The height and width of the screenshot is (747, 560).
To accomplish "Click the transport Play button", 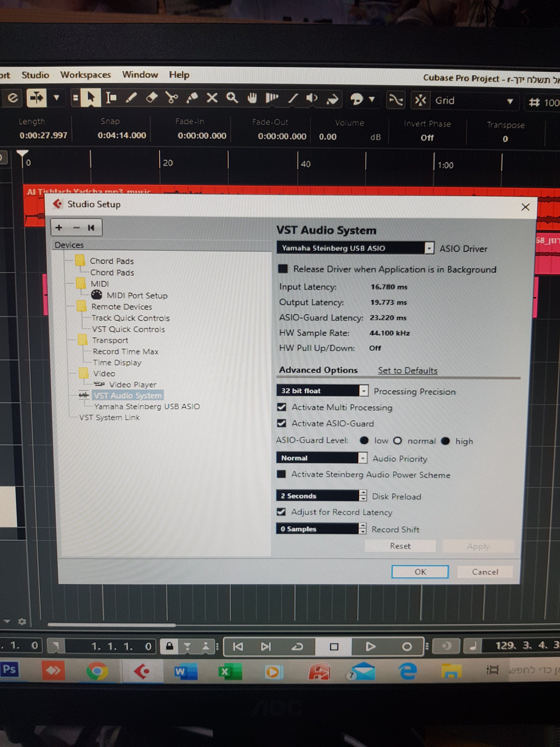I will click(x=370, y=646).
